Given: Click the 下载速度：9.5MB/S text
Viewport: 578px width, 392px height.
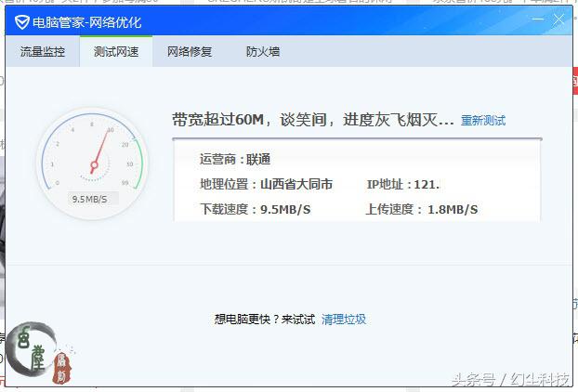Looking at the screenshot, I should [256, 209].
